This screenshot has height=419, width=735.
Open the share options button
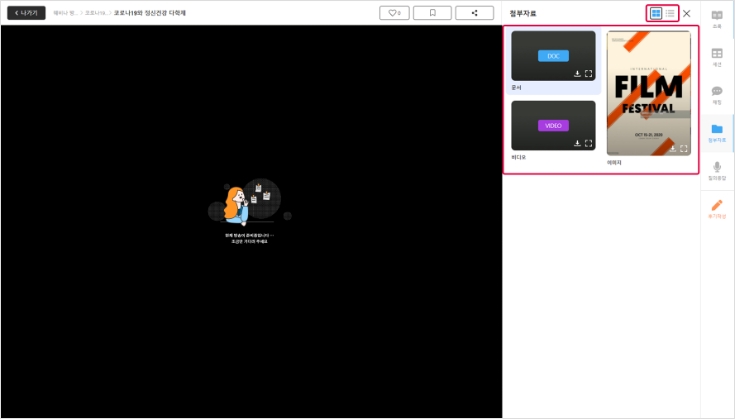click(474, 13)
